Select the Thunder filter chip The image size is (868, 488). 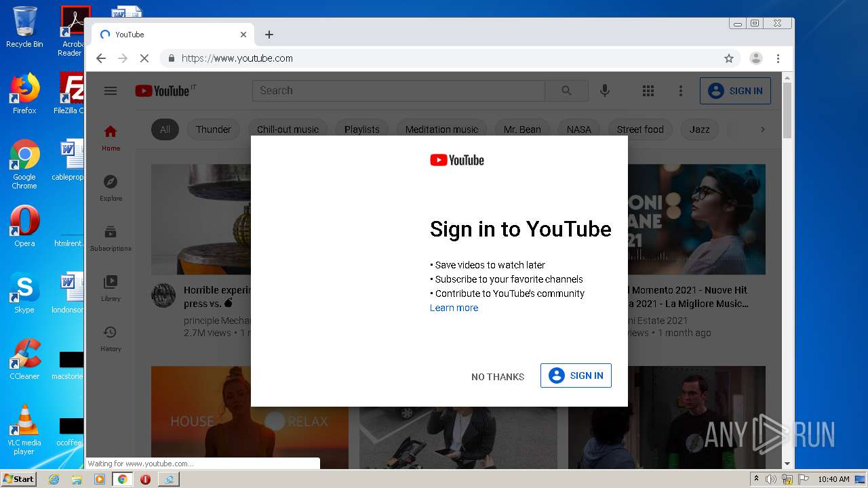pos(214,129)
